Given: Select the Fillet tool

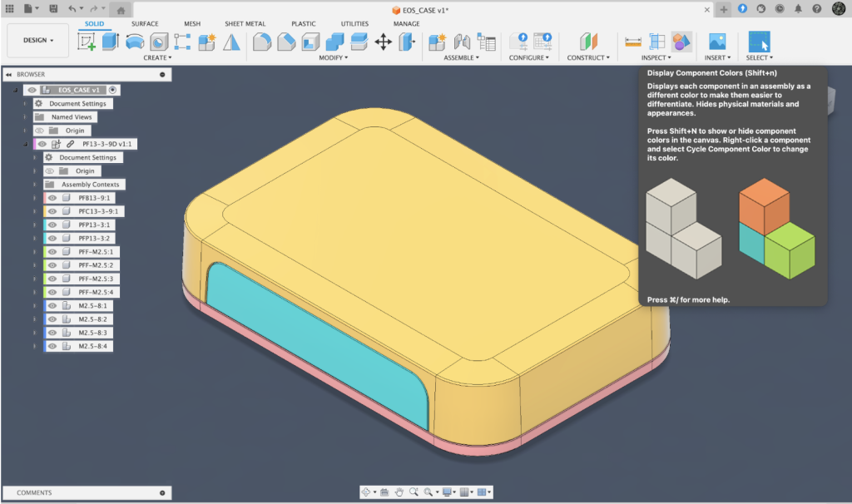Looking at the screenshot, I should coord(262,42).
